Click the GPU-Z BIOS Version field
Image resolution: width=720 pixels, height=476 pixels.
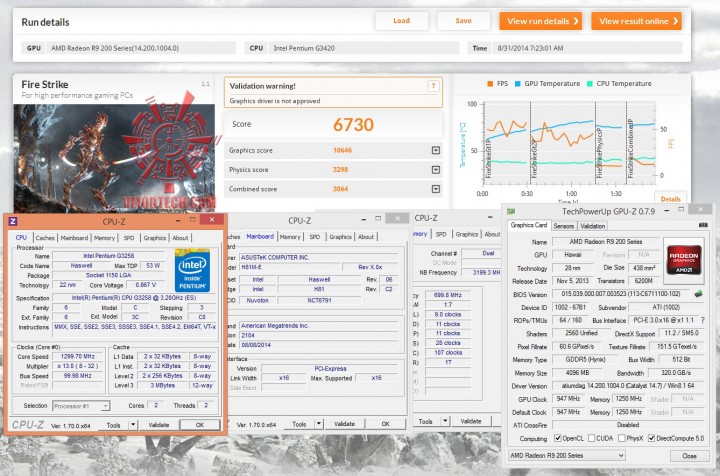pyautogui.click(x=621, y=294)
